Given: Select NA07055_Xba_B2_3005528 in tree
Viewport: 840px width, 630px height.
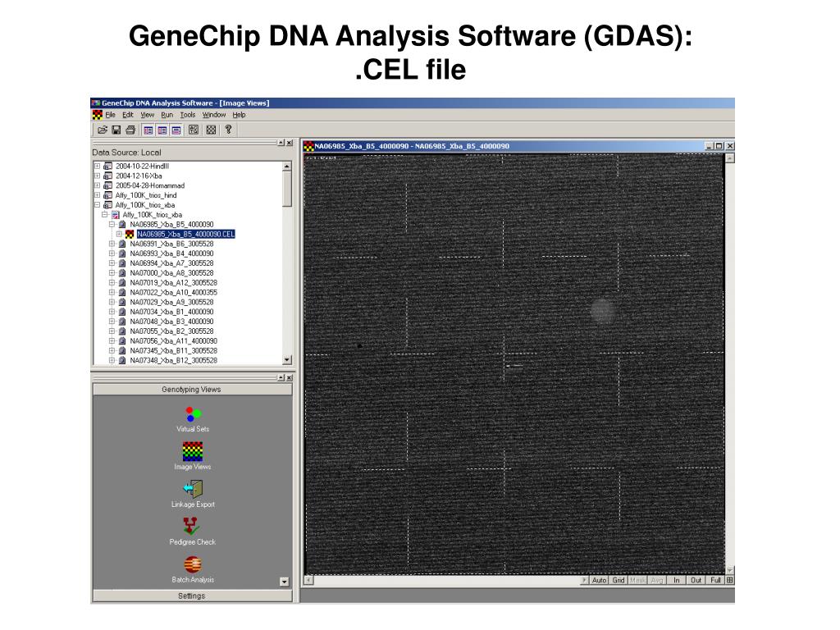Looking at the screenshot, I should [x=171, y=331].
